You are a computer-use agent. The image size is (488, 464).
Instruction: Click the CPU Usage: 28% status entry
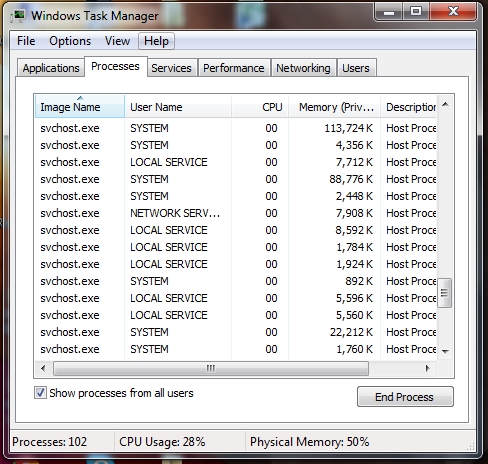162,442
